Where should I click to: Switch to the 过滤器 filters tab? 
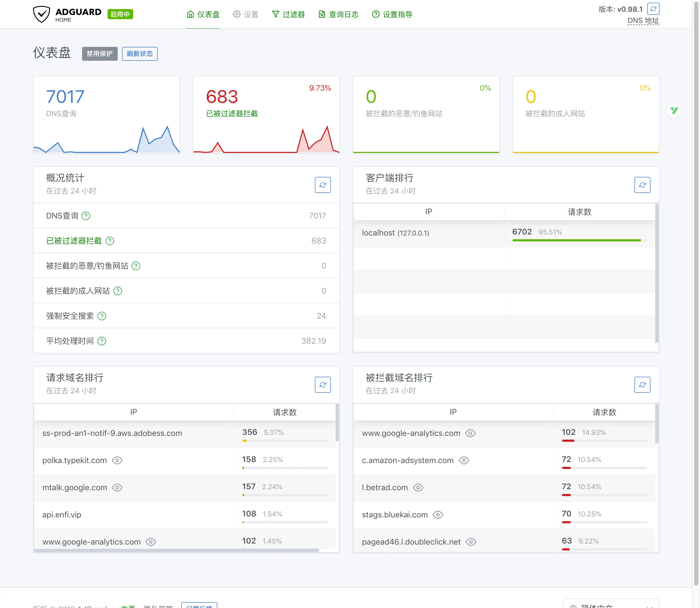pos(288,14)
